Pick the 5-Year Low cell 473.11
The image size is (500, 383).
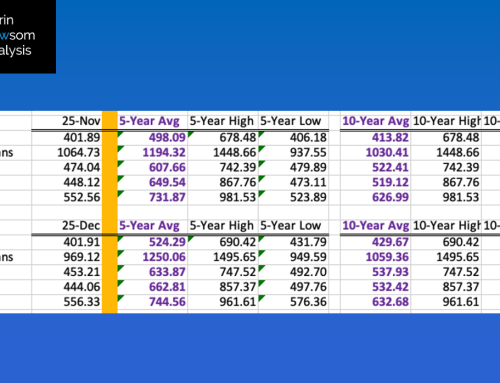pyautogui.click(x=293, y=182)
